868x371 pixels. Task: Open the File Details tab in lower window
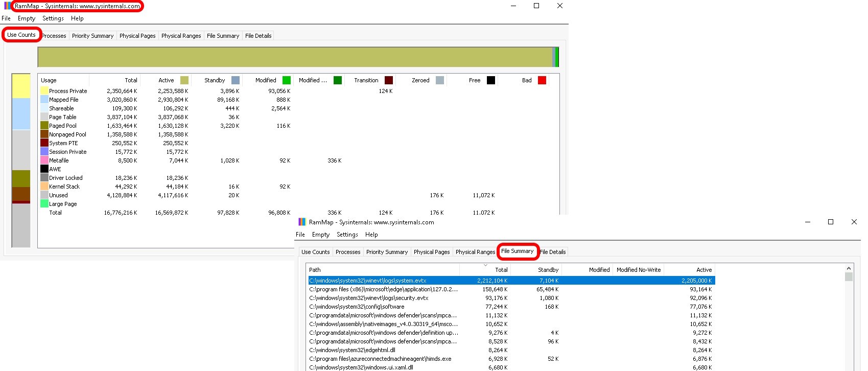coord(553,252)
